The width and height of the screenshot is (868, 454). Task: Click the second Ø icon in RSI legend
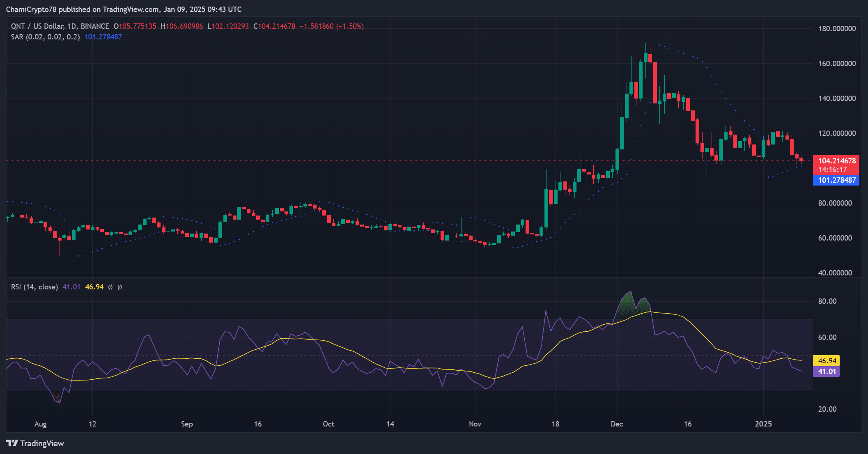click(119, 287)
